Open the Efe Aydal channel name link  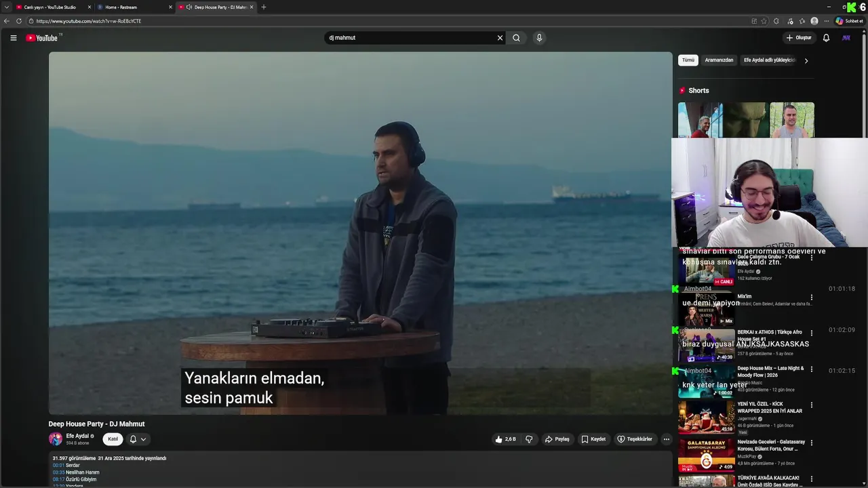click(77, 436)
